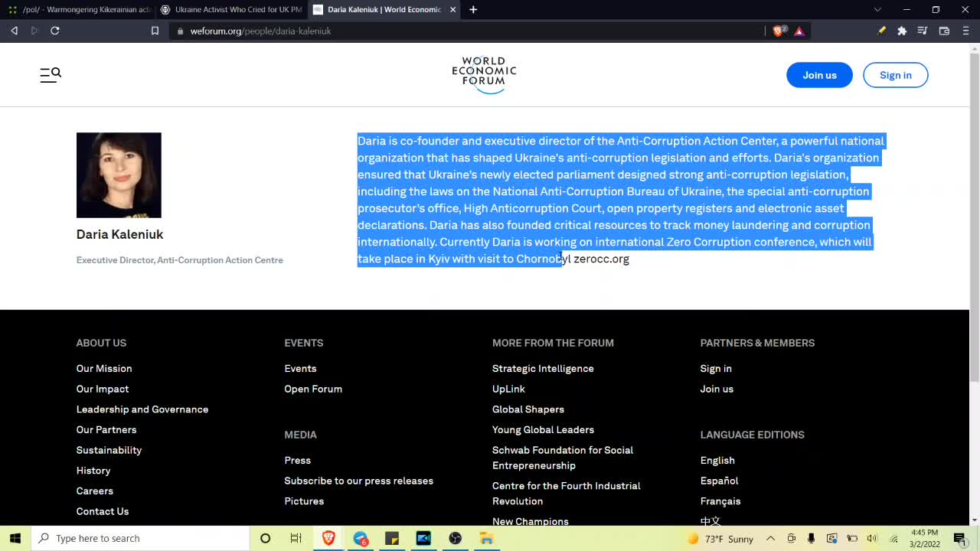Click the Sign in button in header

coord(895,75)
